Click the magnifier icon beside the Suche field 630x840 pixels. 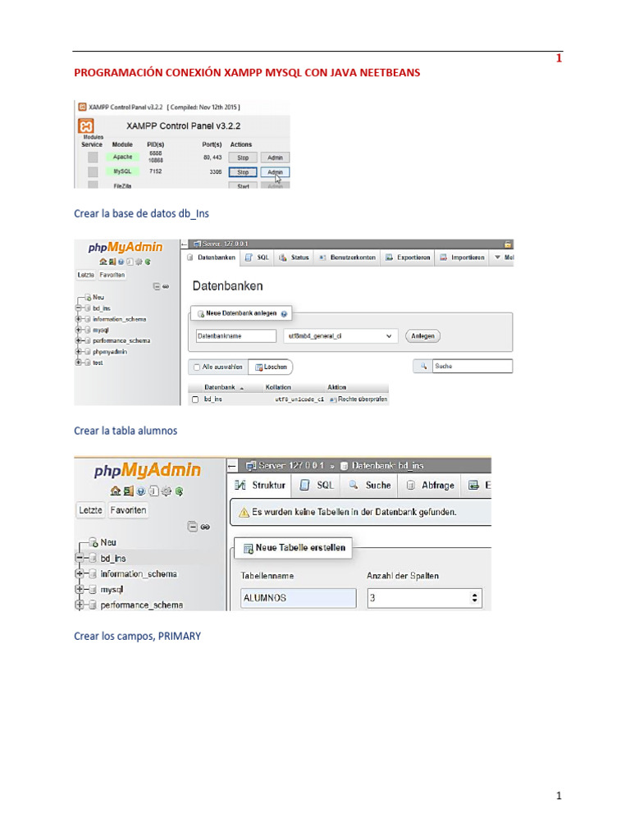pyautogui.click(x=423, y=366)
